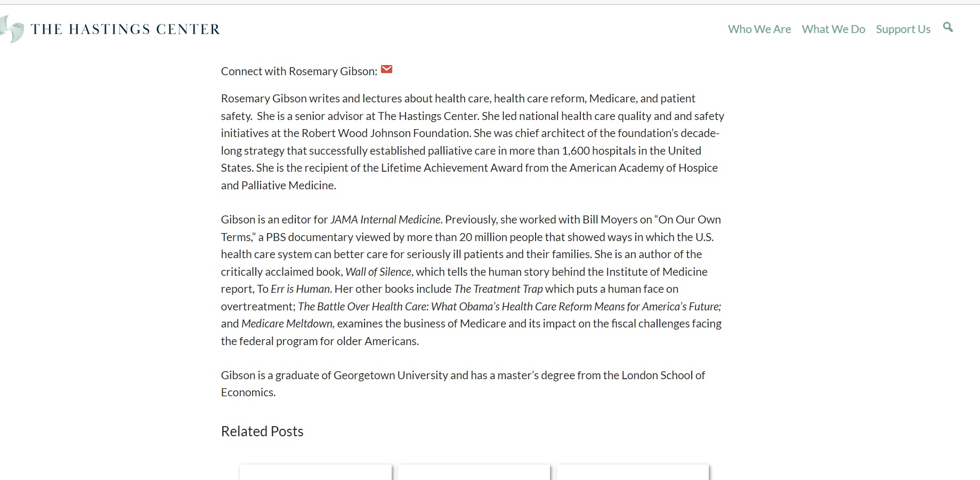
Task: Open the site search magnifier icon
Action: pos(947,27)
